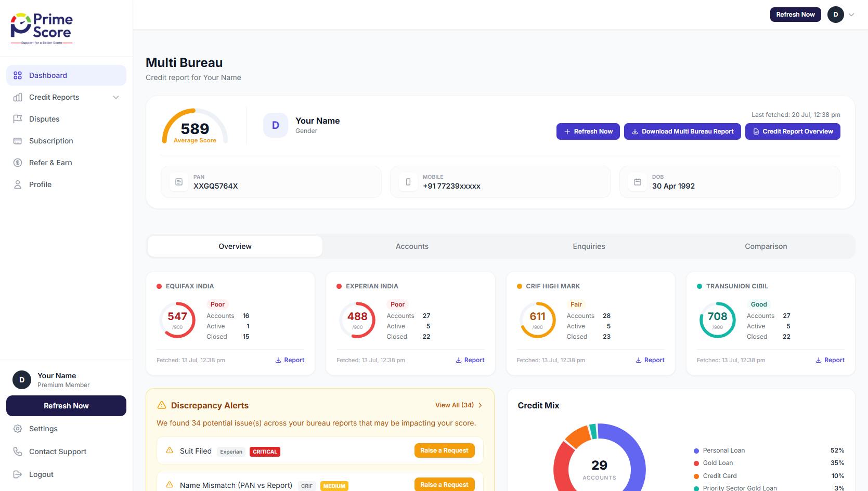The width and height of the screenshot is (868, 491).
Task: Open Refer & Earn page
Action: pyautogui.click(x=66, y=163)
